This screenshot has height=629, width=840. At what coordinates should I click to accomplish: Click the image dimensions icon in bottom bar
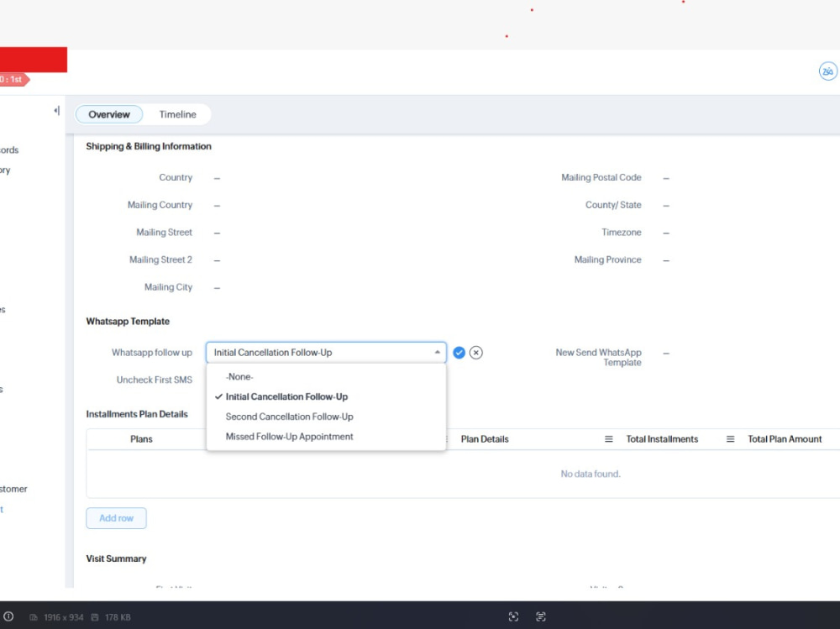(34, 617)
